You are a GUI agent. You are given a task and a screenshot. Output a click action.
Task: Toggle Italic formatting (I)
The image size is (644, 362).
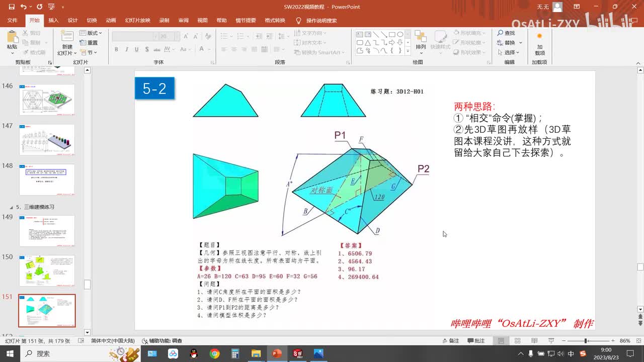pyautogui.click(x=126, y=49)
